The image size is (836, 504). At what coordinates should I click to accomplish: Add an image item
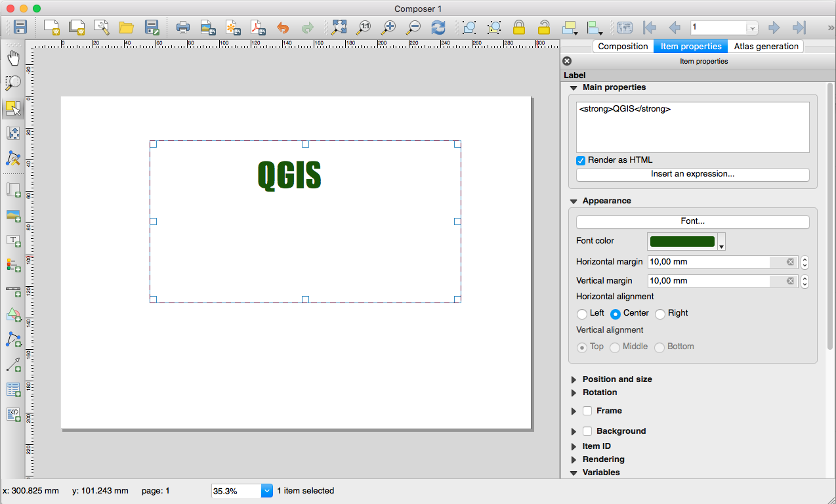pos(13,215)
